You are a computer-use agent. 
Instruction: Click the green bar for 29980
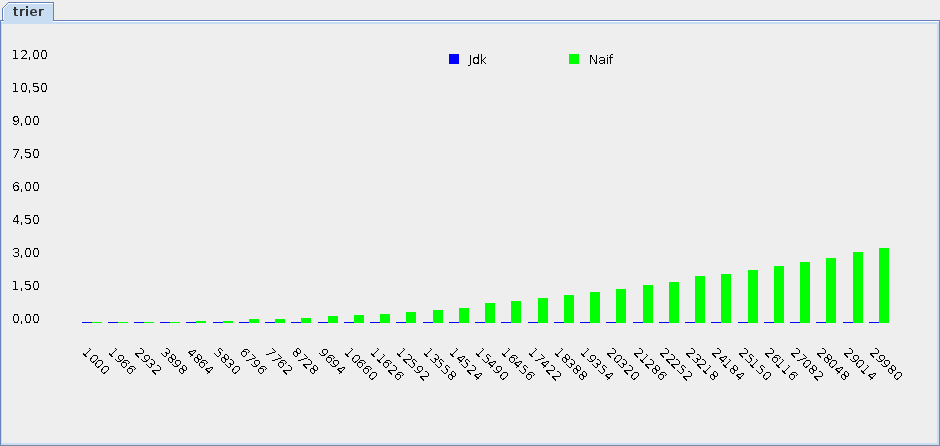884,285
